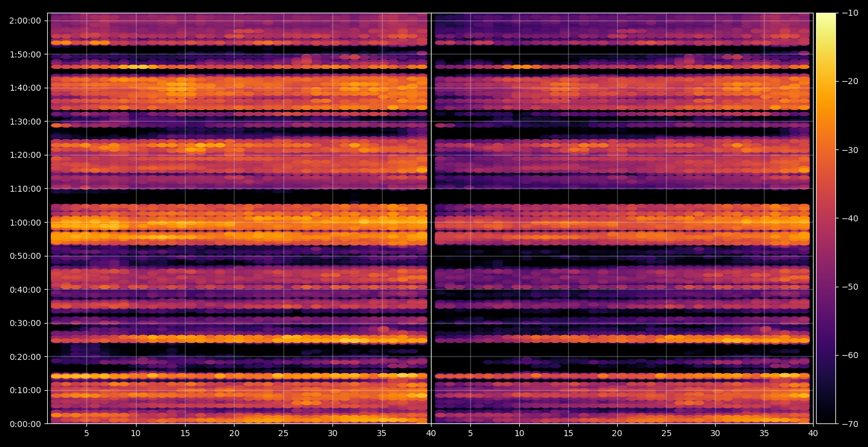Image resolution: width=868 pixels, height=447 pixels.
Task: Select the 0:40:00 y-axis time label
Action: (25, 290)
